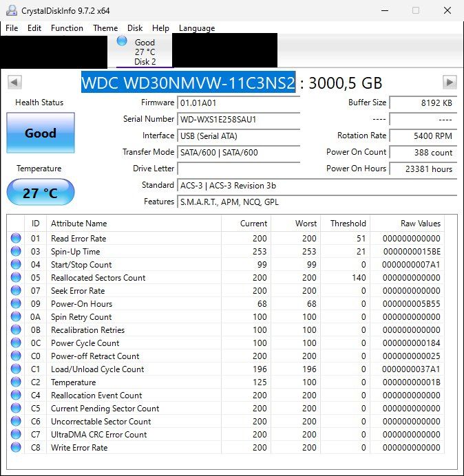Viewport: 464px width, 476px height.
Task: Click status orb for C2 Temperature row
Action: tap(16, 382)
